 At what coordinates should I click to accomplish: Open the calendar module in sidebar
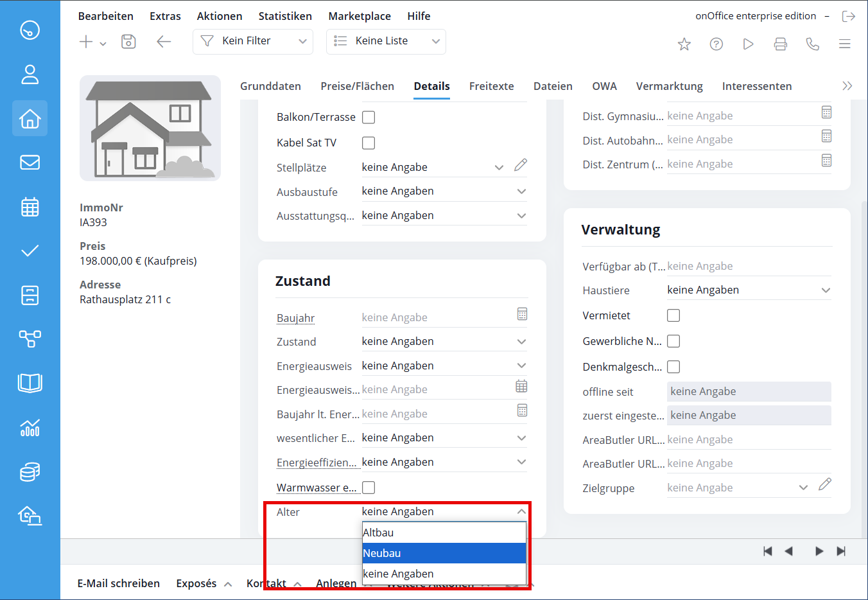(30, 207)
